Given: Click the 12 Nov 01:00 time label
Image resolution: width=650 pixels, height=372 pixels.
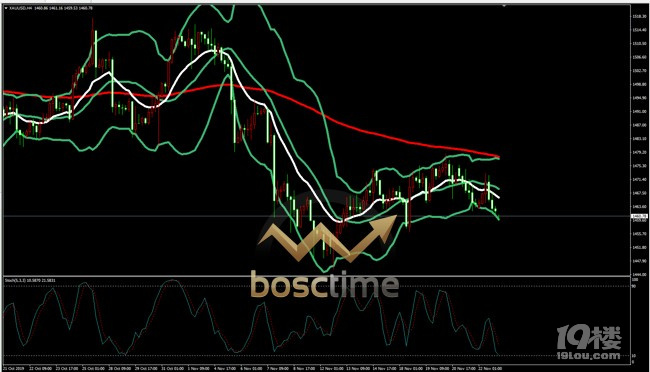Looking at the screenshot, I should click(x=332, y=368).
